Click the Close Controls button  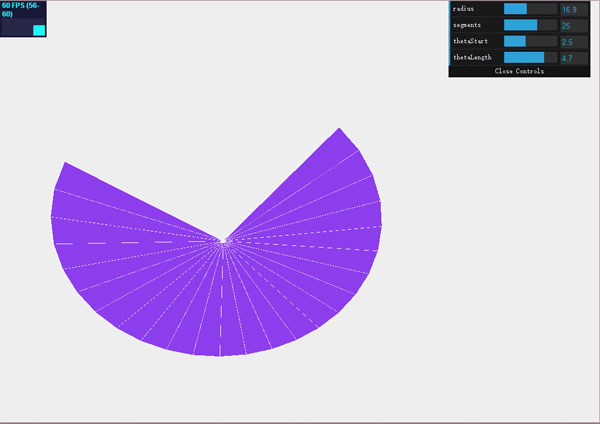[x=519, y=72]
